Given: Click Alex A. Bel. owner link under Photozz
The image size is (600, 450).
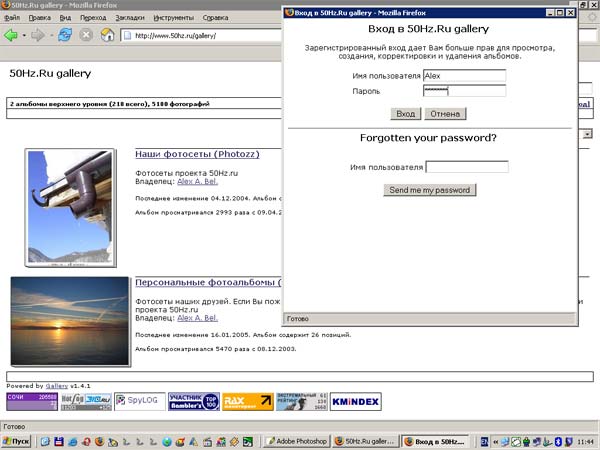Looking at the screenshot, I should [x=197, y=181].
